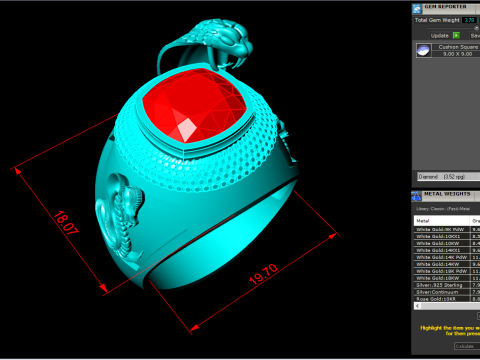Click the Cushion Square gem thumbnail
Image resolution: width=480 pixels, height=360 pixels.
click(423, 51)
